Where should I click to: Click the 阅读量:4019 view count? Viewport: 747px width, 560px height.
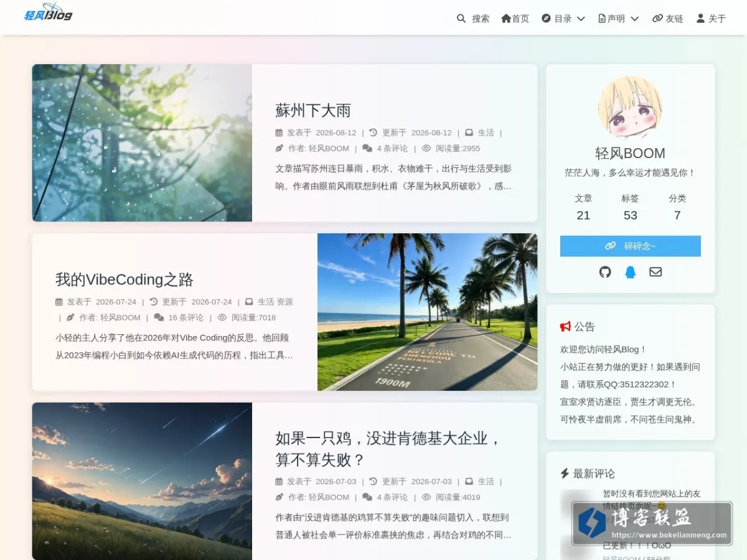click(458, 497)
